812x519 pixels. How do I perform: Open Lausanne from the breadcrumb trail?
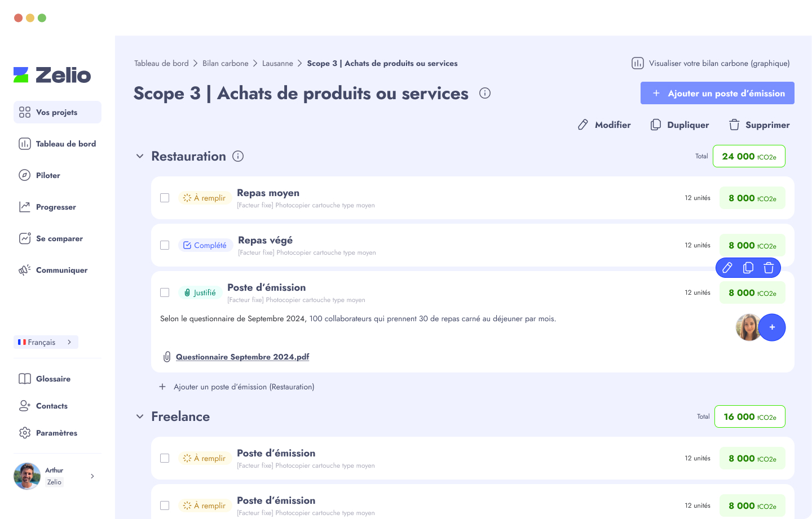pyautogui.click(x=277, y=63)
